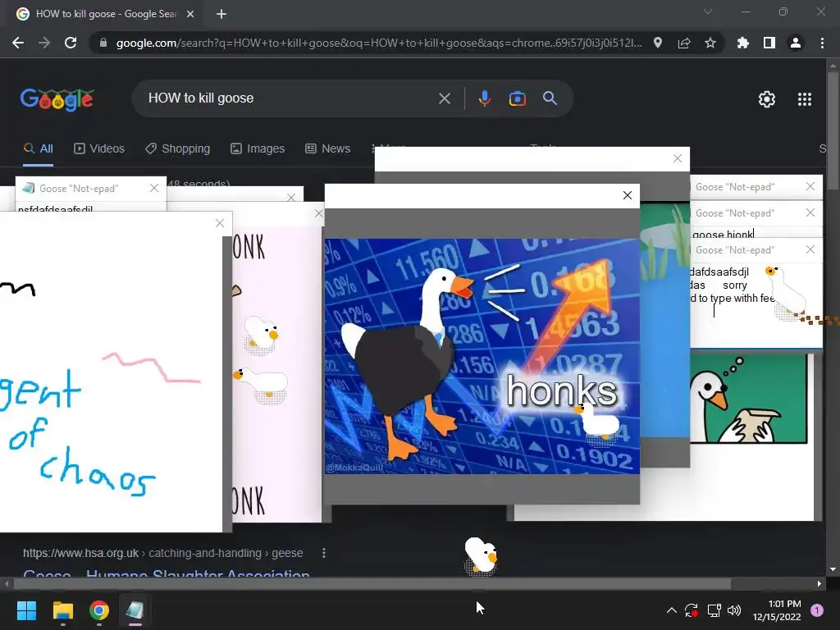Click the horizontal page scrollbar

(372, 583)
